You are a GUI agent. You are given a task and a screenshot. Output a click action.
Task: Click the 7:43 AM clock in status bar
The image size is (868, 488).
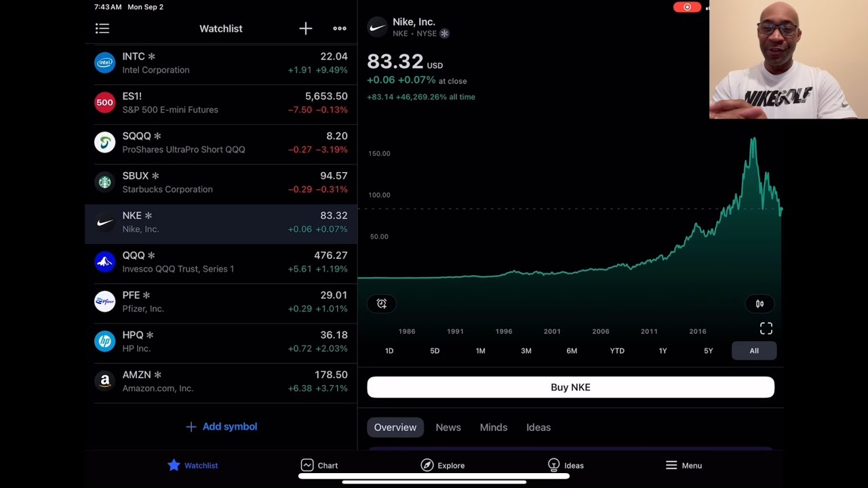click(108, 7)
